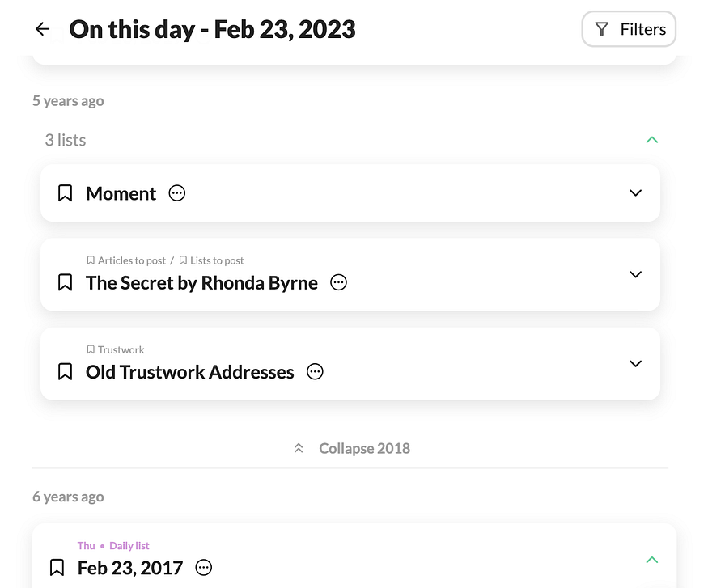The width and height of the screenshot is (708, 588).
Task: Click the back arrow icon
Action: 42,30
